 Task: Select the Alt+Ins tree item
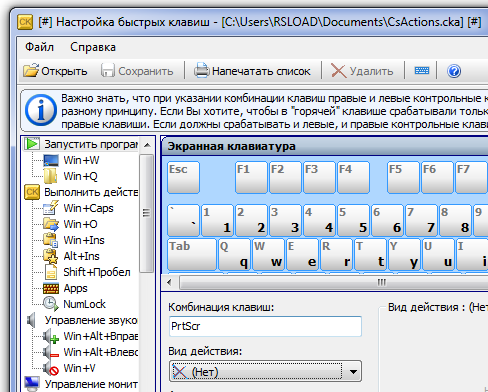[x=81, y=256]
